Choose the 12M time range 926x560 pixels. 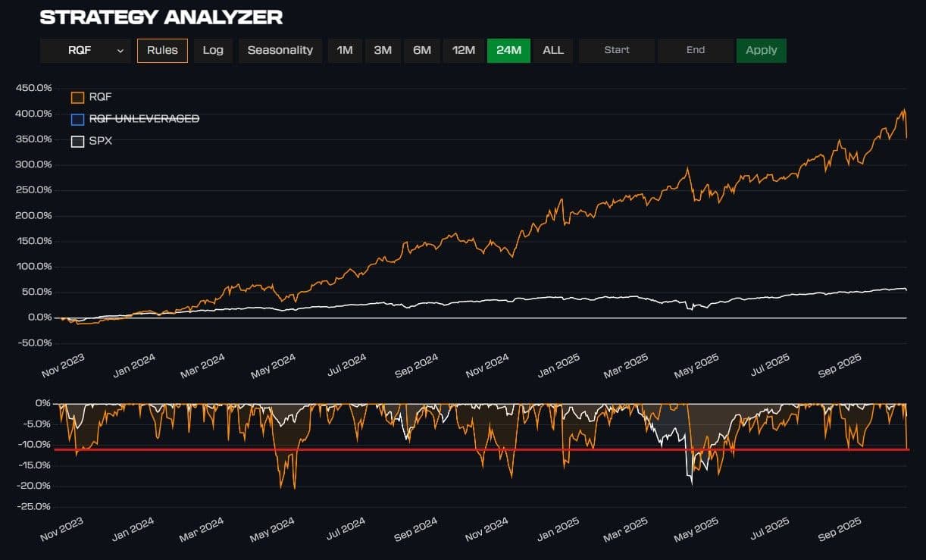tap(463, 51)
